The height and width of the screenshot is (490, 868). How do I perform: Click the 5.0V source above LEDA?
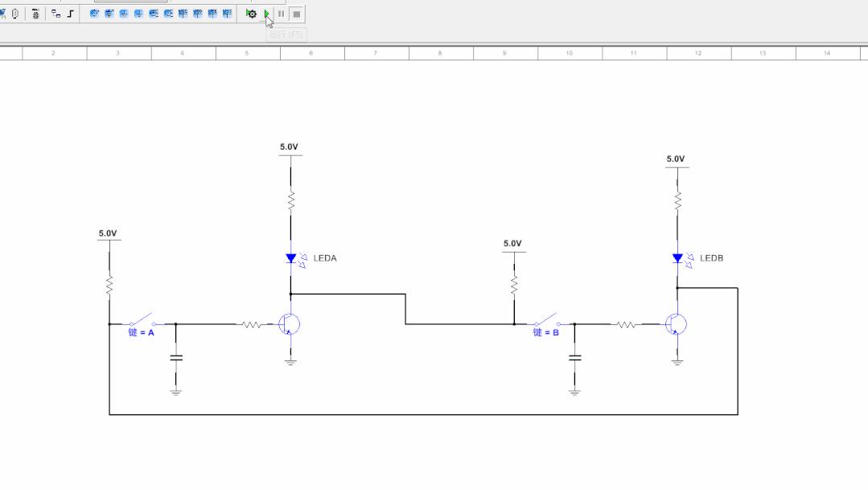click(289, 147)
